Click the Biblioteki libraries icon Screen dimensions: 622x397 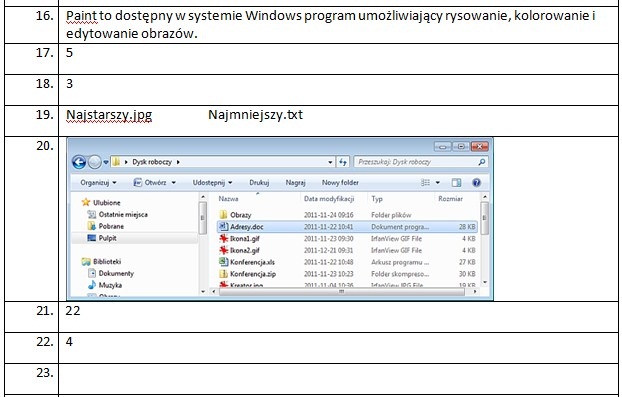pyautogui.click(x=86, y=262)
